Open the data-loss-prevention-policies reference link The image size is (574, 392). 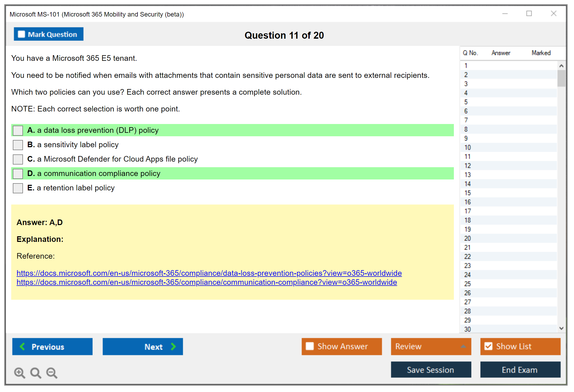pyautogui.click(x=209, y=273)
